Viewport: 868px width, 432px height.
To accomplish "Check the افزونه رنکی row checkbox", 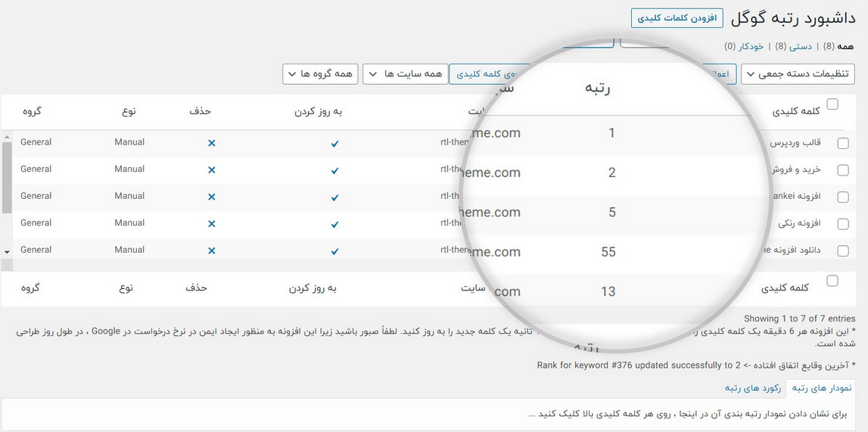I will pos(843,224).
